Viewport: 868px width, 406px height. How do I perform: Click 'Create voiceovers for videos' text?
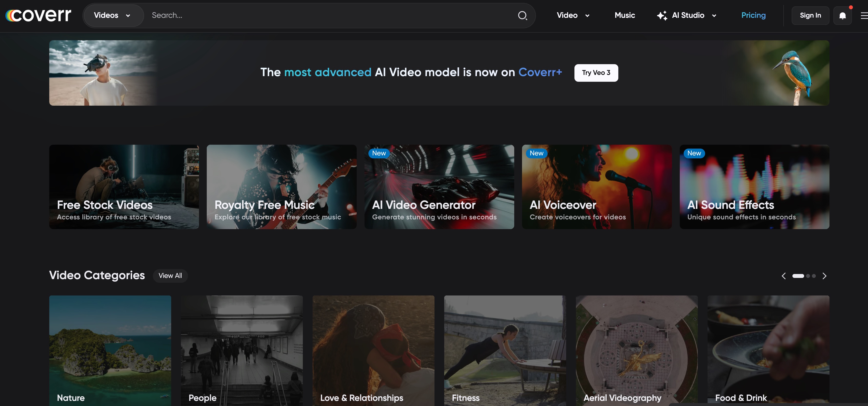[578, 217]
